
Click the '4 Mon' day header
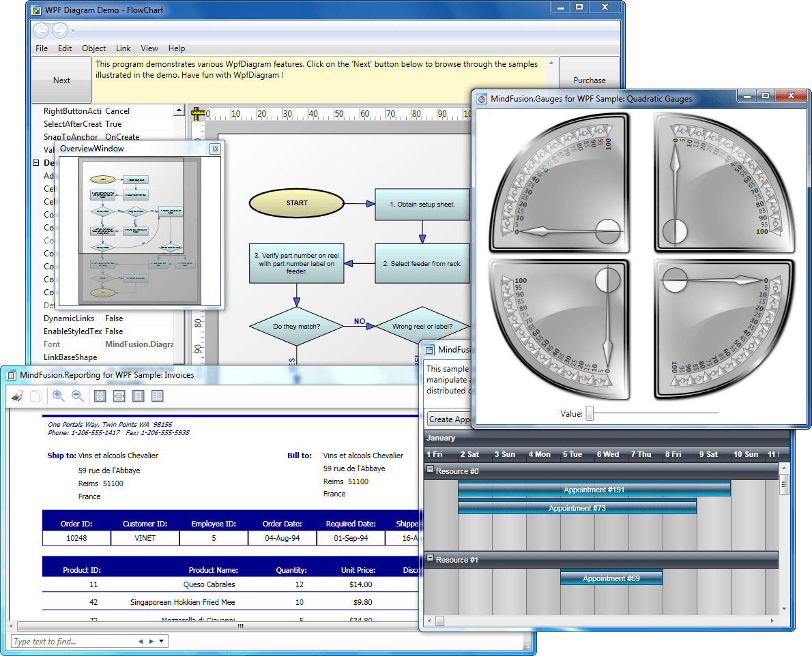pos(539,454)
